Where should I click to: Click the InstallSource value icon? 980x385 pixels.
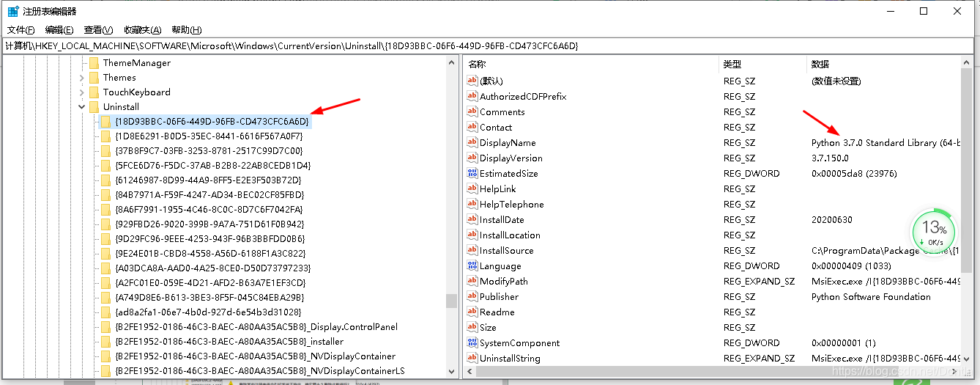pyautogui.click(x=472, y=250)
